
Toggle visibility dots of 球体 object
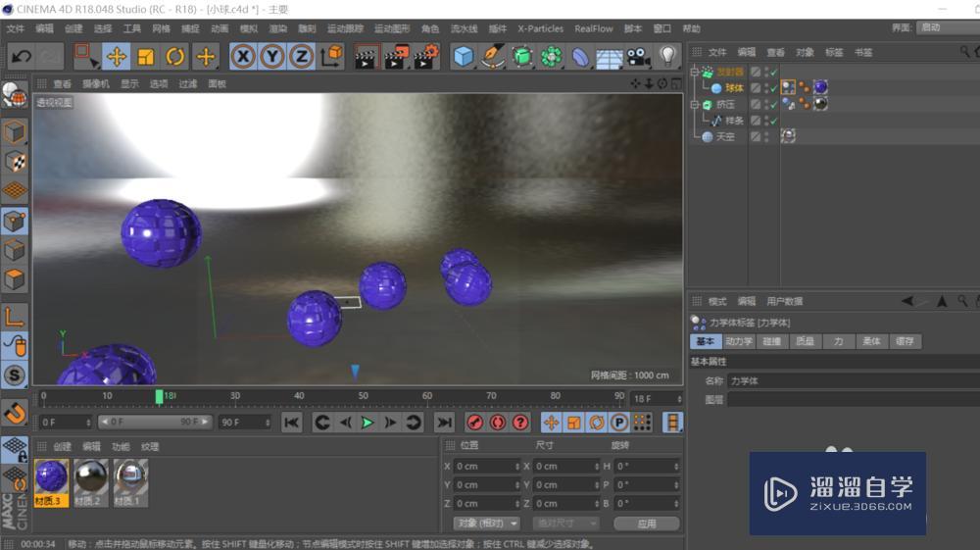(767, 88)
